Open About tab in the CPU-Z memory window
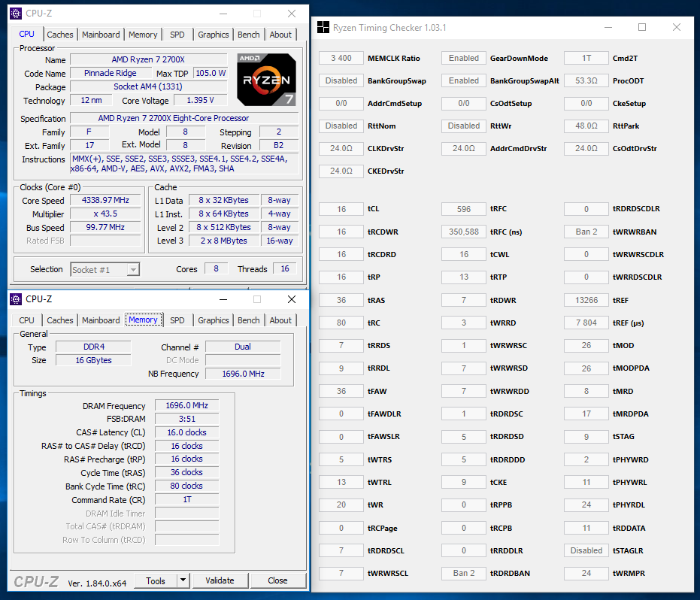 pos(280,320)
